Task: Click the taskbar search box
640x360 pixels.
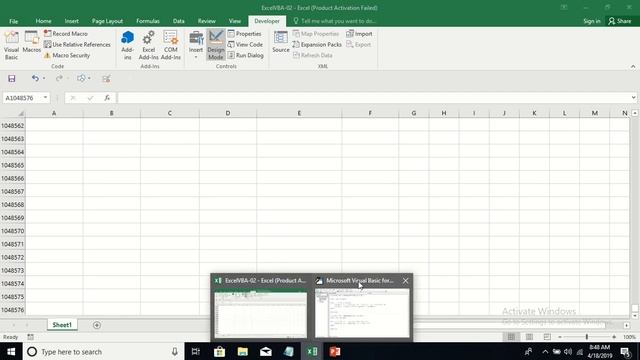Action: 103,352
